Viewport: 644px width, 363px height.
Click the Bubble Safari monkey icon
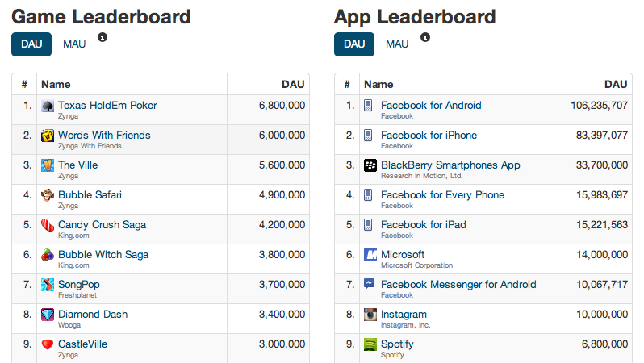point(48,196)
